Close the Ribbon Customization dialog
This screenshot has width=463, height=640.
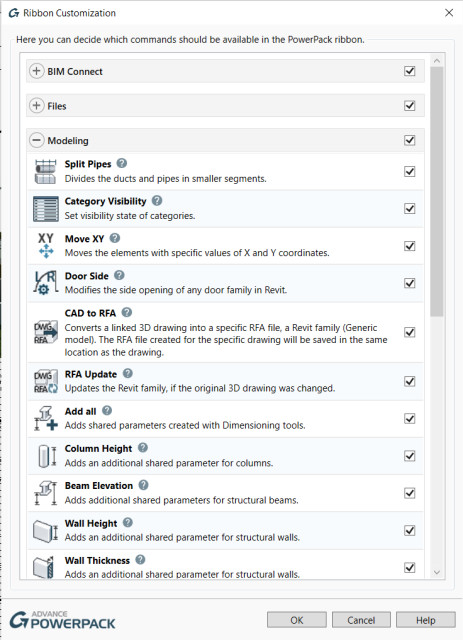point(449,13)
